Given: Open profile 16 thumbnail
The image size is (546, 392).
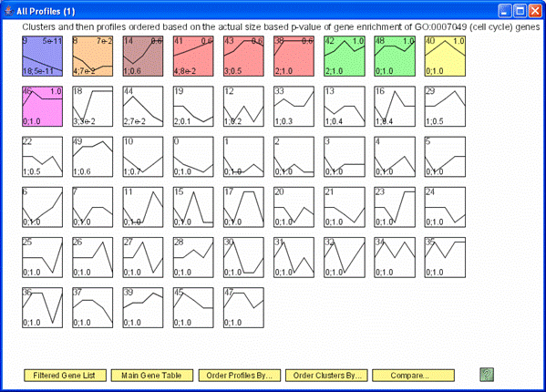Looking at the screenshot, I should 395,107.
